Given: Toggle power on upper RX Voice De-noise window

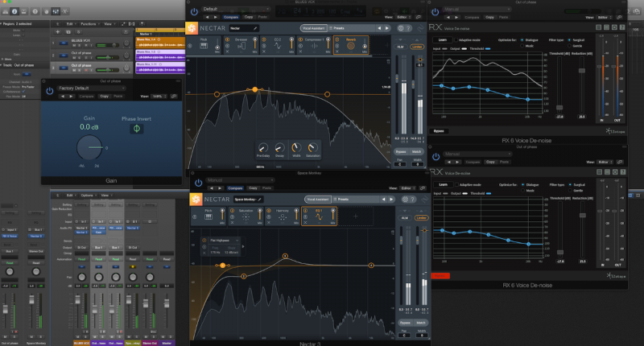Looking at the screenshot, I should [x=436, y=12].
